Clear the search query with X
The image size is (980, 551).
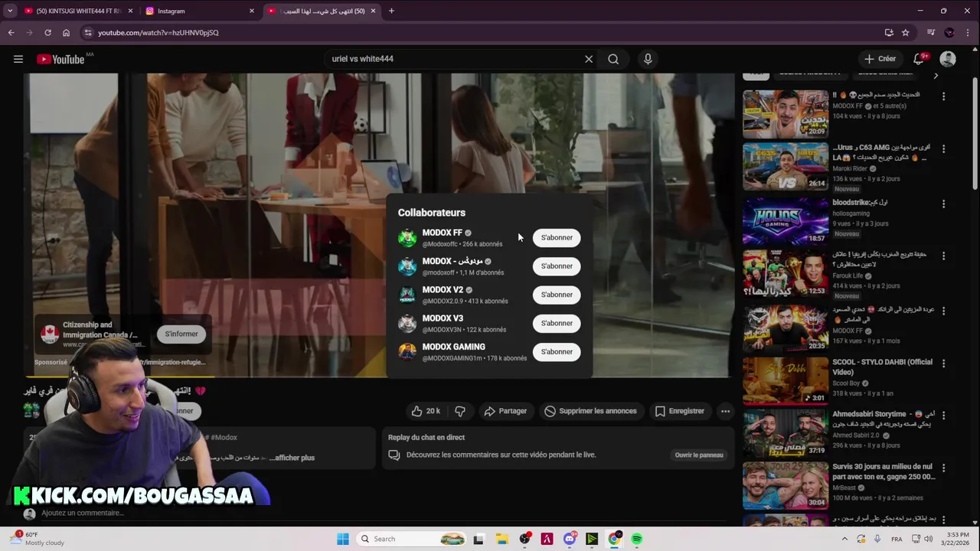(589, 59)
